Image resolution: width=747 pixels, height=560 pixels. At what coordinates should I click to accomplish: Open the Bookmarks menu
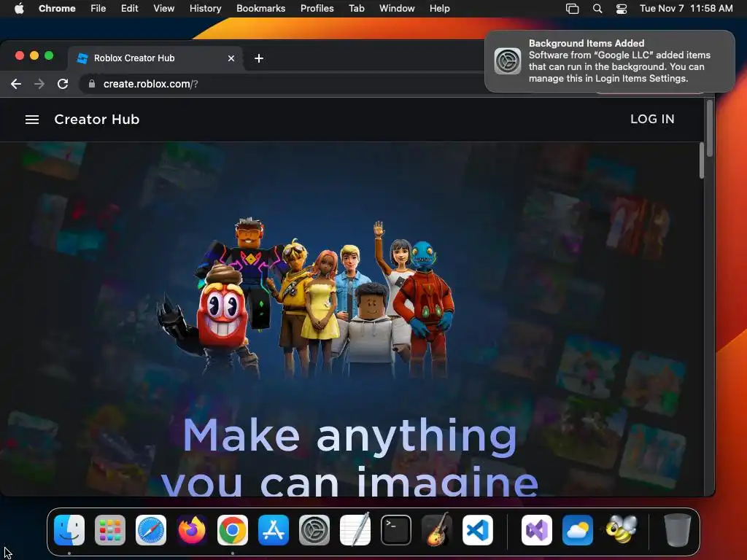[260, 8]
